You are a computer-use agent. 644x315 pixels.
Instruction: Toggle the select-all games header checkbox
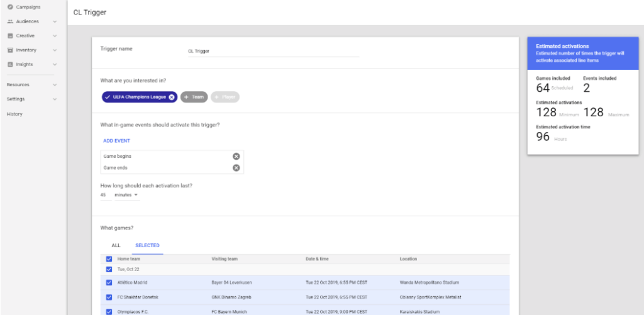pos(109,259)
